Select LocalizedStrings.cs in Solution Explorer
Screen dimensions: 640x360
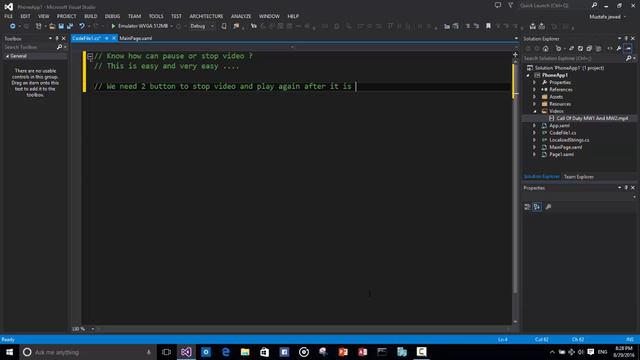click(x=569, y=140)
